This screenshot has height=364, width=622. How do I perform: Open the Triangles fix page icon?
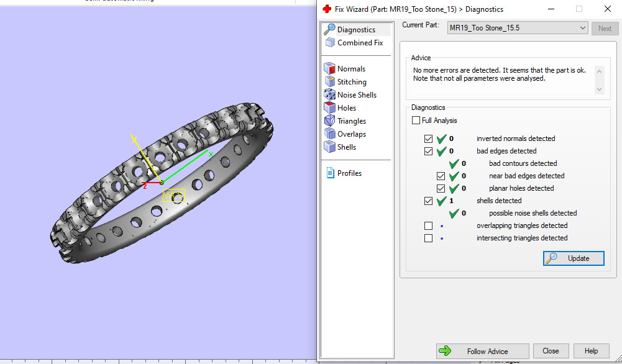click(x=330, y=121)
